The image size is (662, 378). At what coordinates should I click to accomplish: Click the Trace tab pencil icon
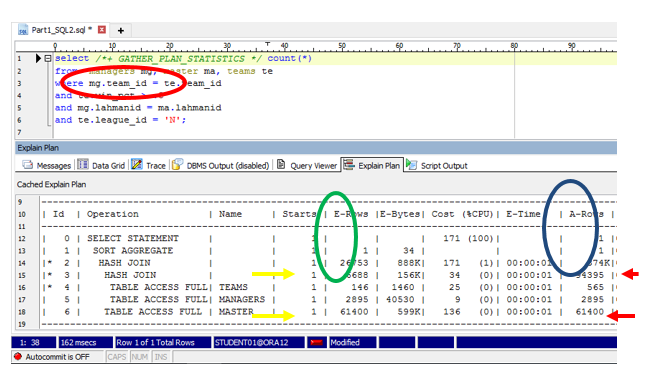click(x=137, y=165)
